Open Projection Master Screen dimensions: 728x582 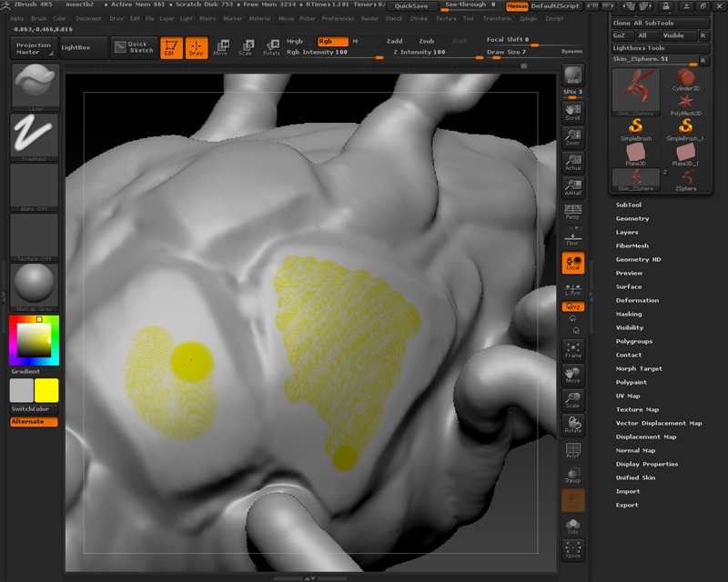point(34,48)
